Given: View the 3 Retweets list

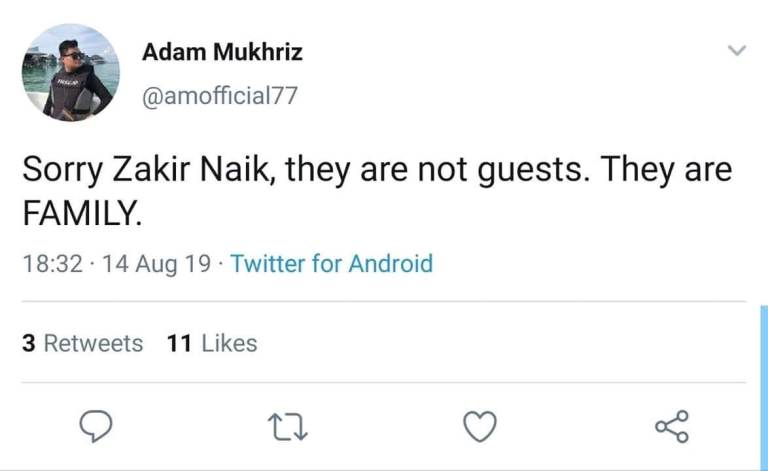Looking at the screenshot, I should 82,343.
